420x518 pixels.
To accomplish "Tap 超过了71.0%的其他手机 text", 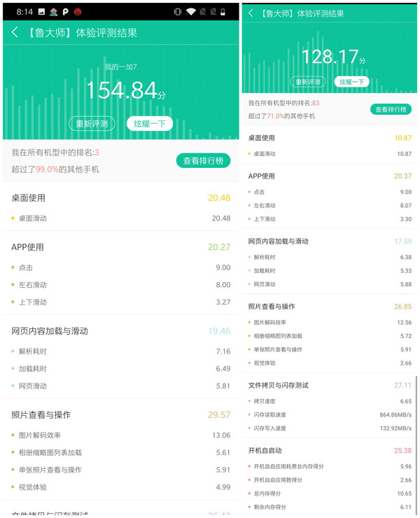I will pyautogui.click(x=281, y=116).
